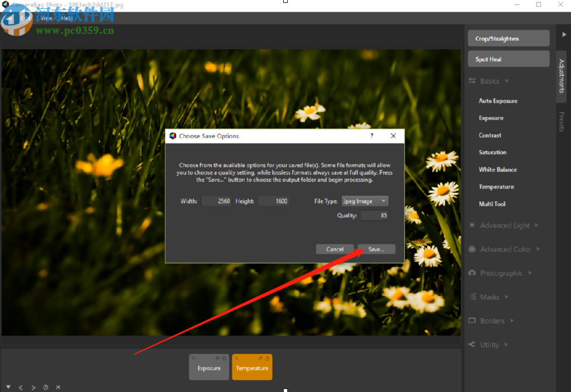
Task: Click the dialog's CameraBag app icon
Action: tap(173, 136)
